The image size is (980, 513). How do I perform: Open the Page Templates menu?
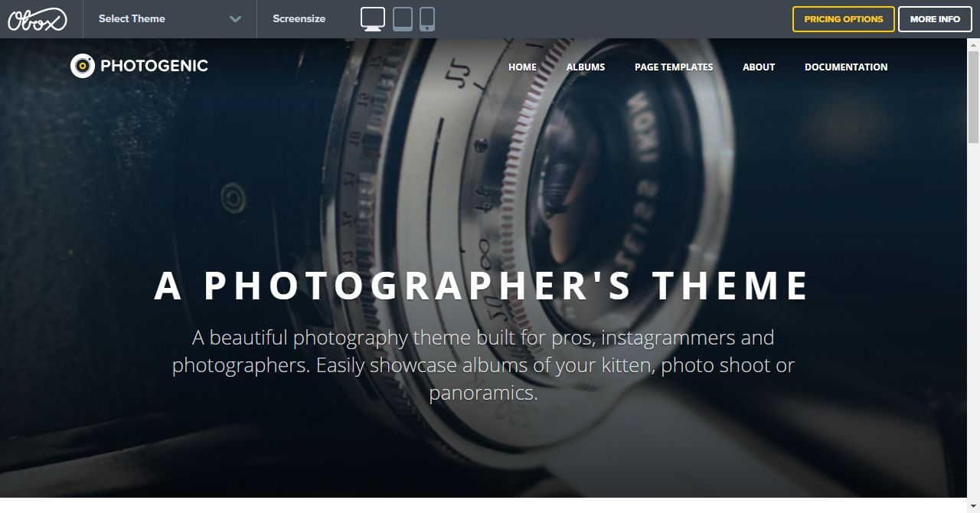coord(674,67)
